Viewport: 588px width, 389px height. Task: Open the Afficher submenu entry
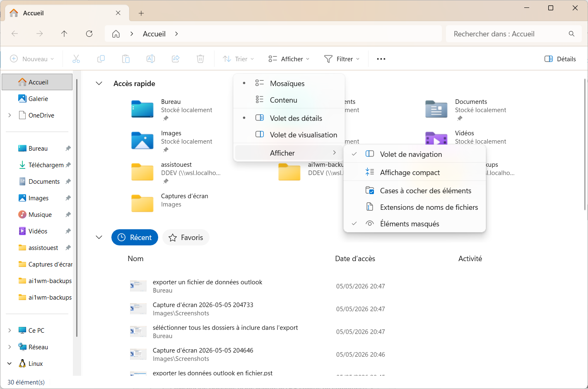point(289,153)
